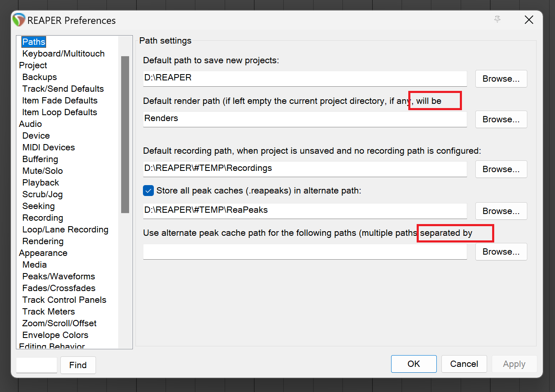
Task: Click the preferences search input field
Action: click(x=36, y=365)
